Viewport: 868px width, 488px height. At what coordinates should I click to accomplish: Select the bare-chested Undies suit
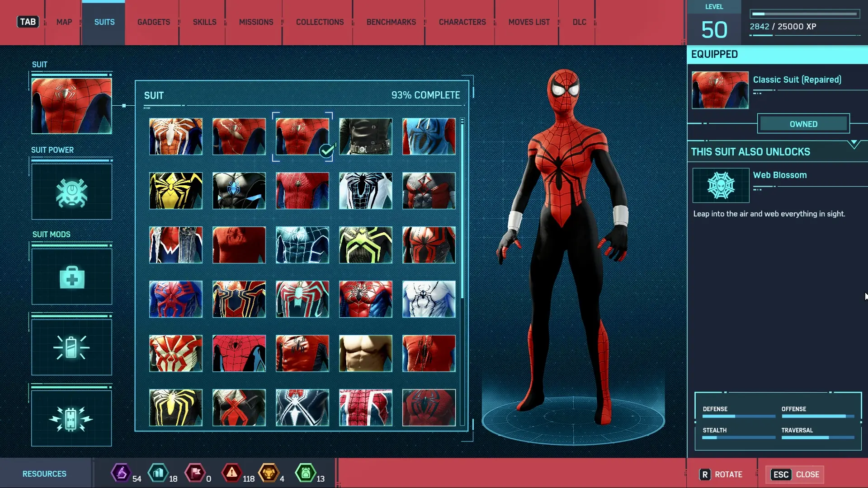pyautogui.click(x=366, y=353)
